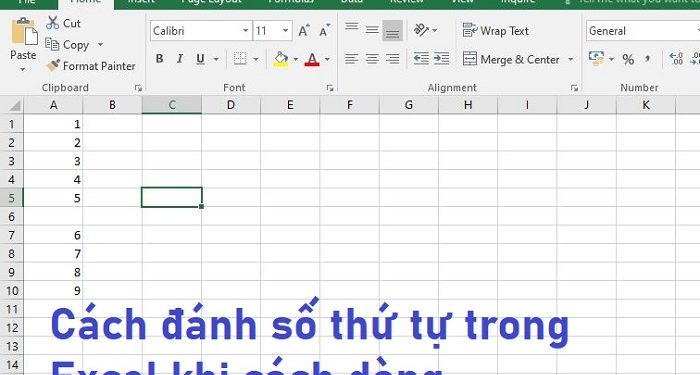The height and width of the screenshot is (375, 700).
Task: Open the Borders dropdown arrow
Action: point(256,59)
